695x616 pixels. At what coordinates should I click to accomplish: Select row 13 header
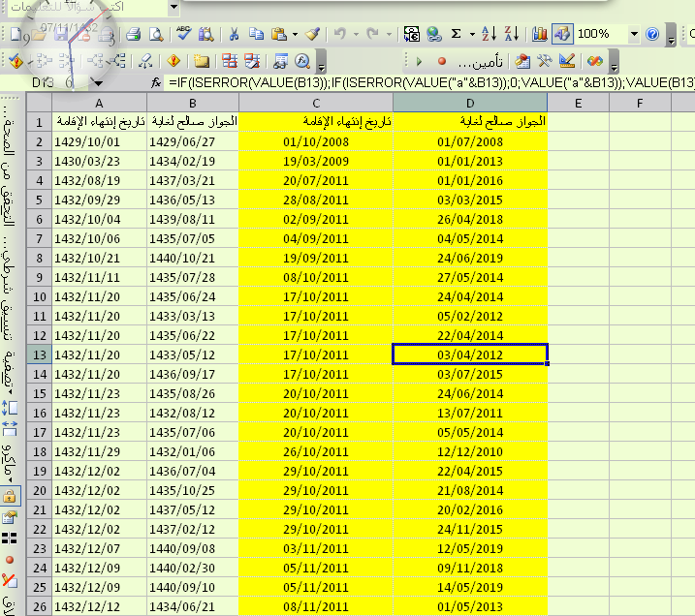click(40, 354)
